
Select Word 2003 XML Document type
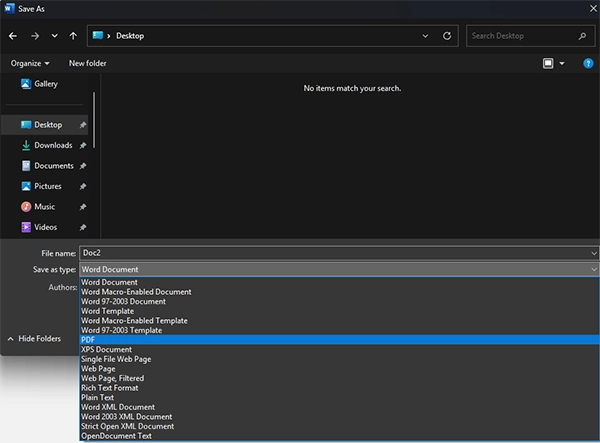[339, 417]
